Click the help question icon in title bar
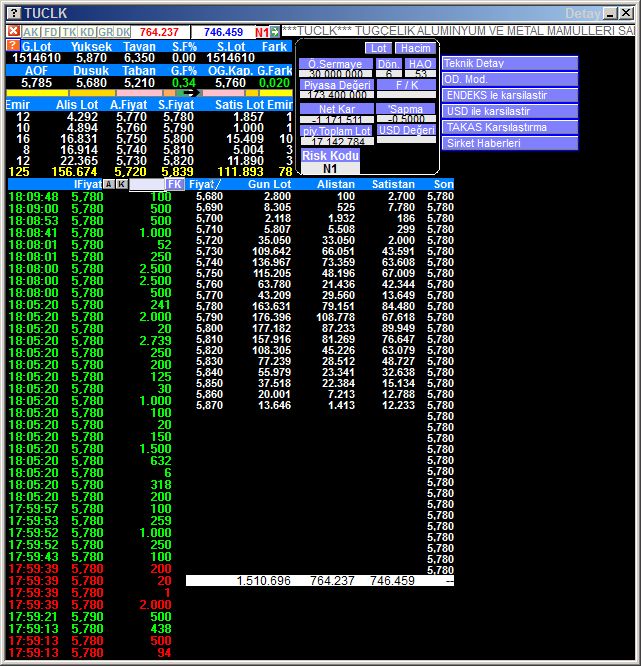This screenshot has height=666, width=641. (x=14, y=13)
